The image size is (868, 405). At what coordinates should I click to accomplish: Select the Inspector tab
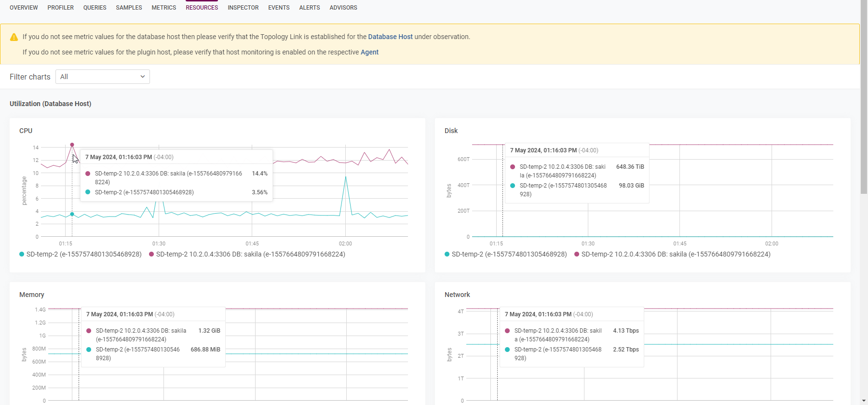(x=243, y=8)
